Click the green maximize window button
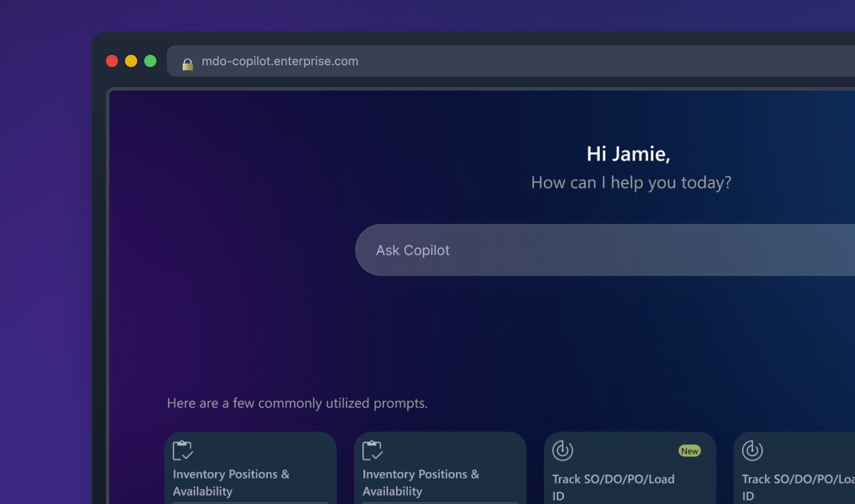This screenshot has height=504, width=855. click(x=150, y=61)
